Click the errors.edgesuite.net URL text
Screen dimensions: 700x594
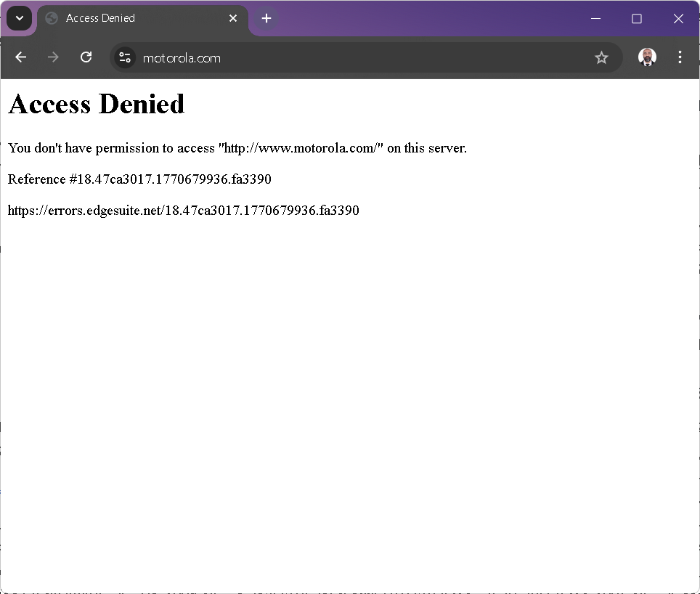click(x=183, y=211)
